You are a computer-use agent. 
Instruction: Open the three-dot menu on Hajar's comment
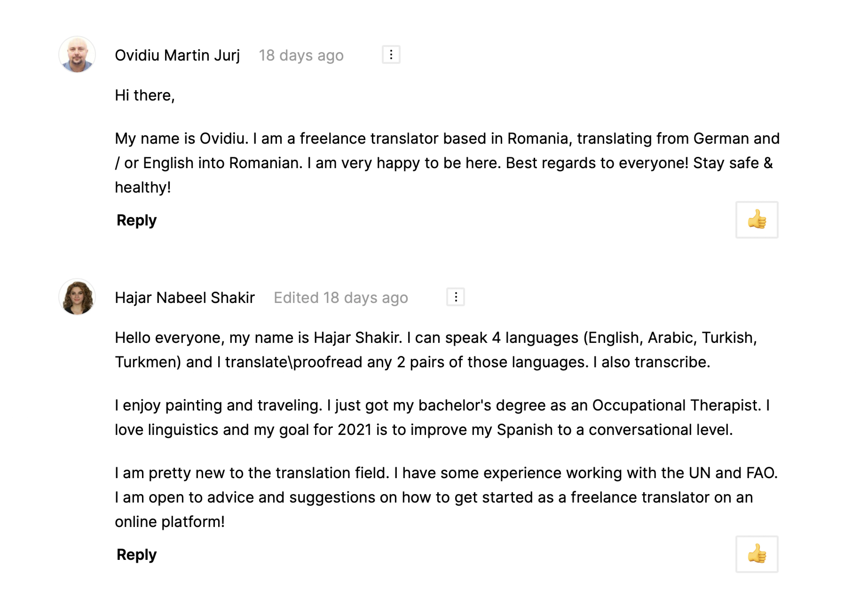tap(456, 297)
